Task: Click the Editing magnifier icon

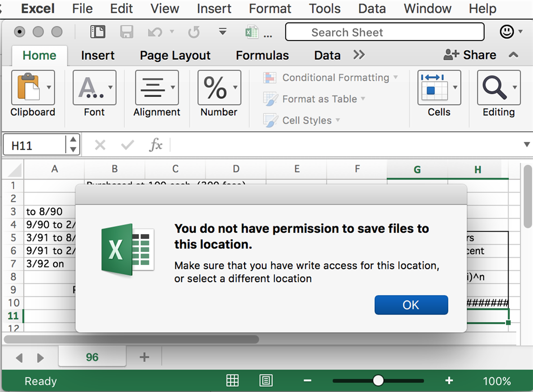Action: click(x=494, y=87)
